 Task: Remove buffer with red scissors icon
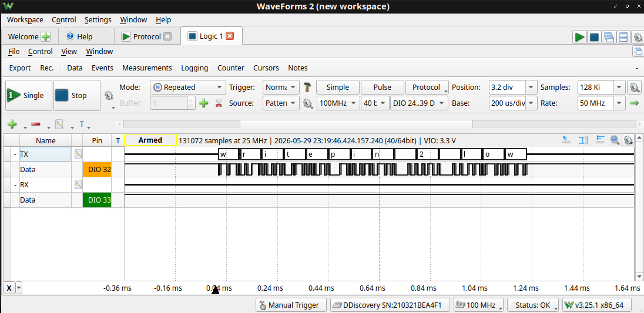point(219,103)
